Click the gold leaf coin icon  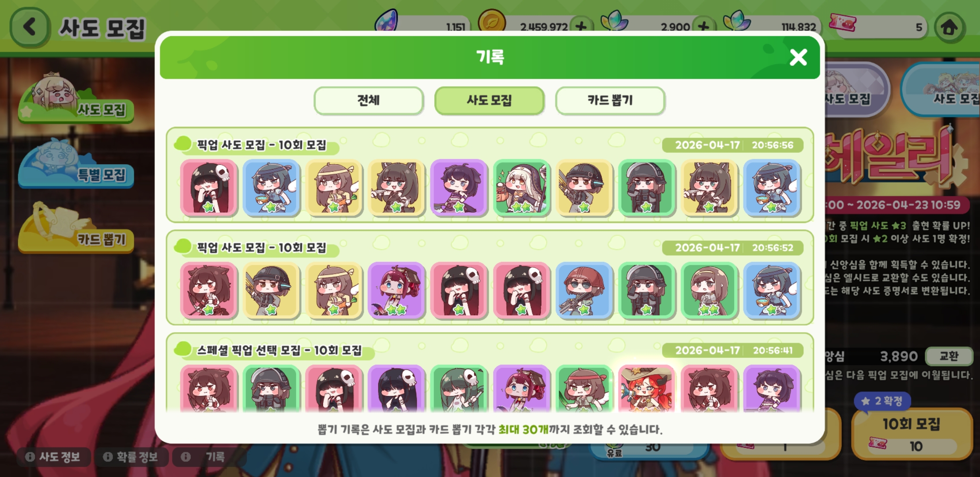click(x=491, y=22)
